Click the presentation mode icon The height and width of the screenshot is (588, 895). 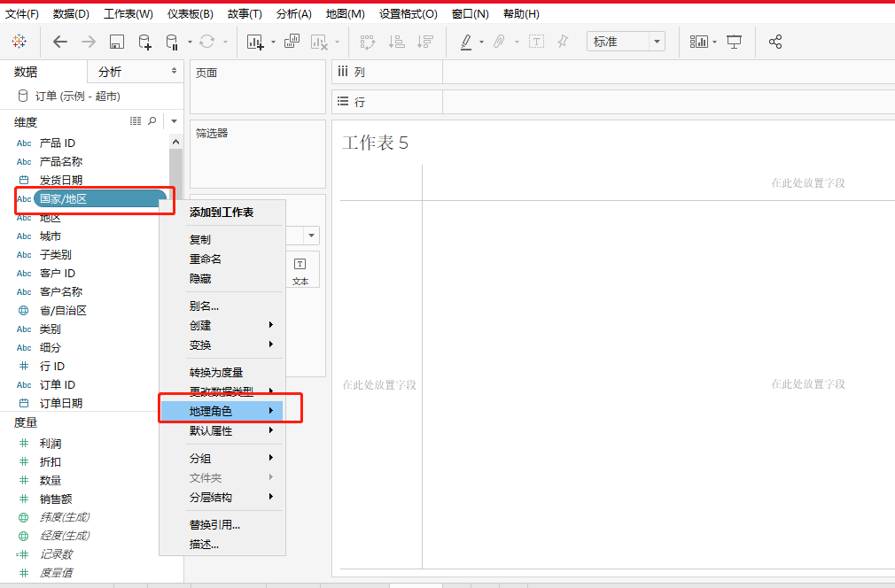(734, 42)
